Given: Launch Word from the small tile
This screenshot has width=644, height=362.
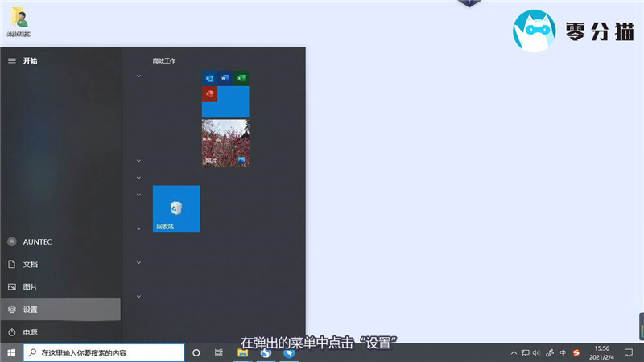Looking at the screenshot, I should pos(225,78).
